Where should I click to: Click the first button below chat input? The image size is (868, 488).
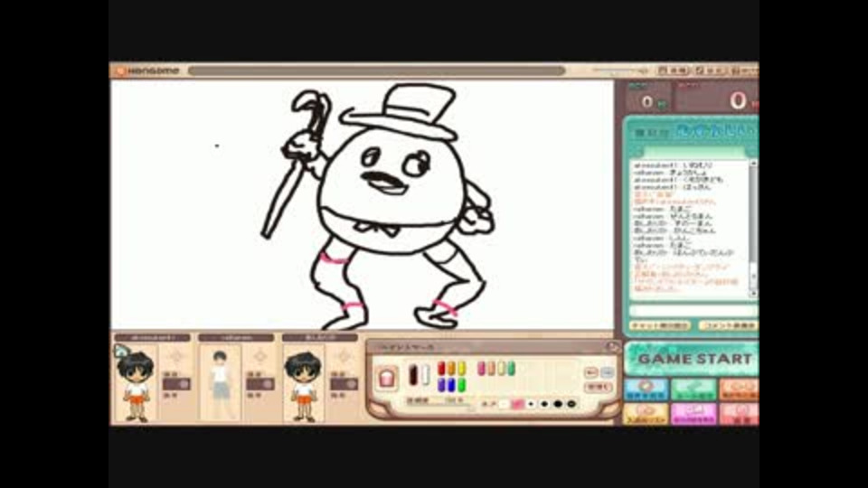click(x=660, y=326)
